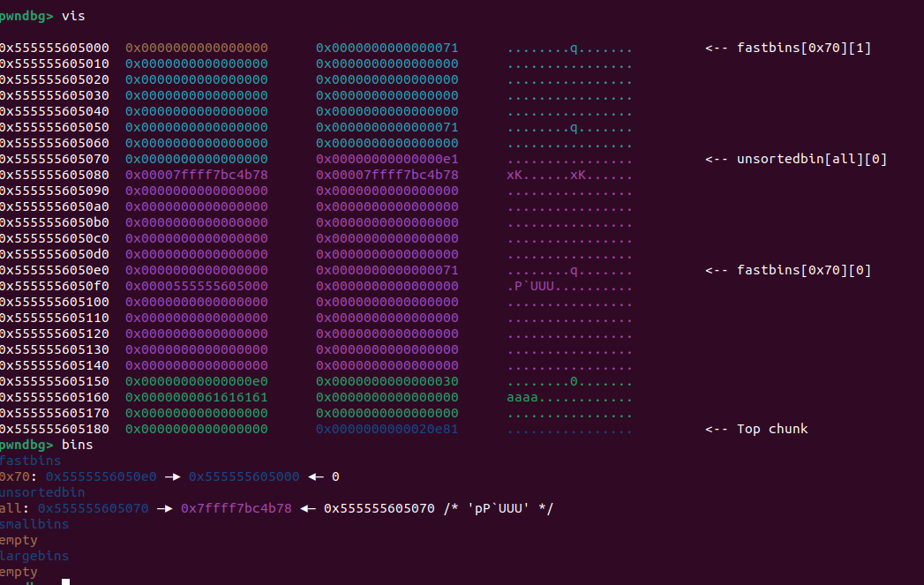
Task: Click the "vis" command at the first prompt
Action: (x=75, y=16)
